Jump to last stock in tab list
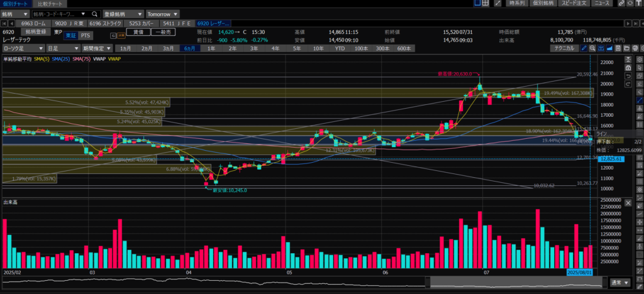Viewport: 644px width, 294px height. pyautogui.click(x=636, y=23)
